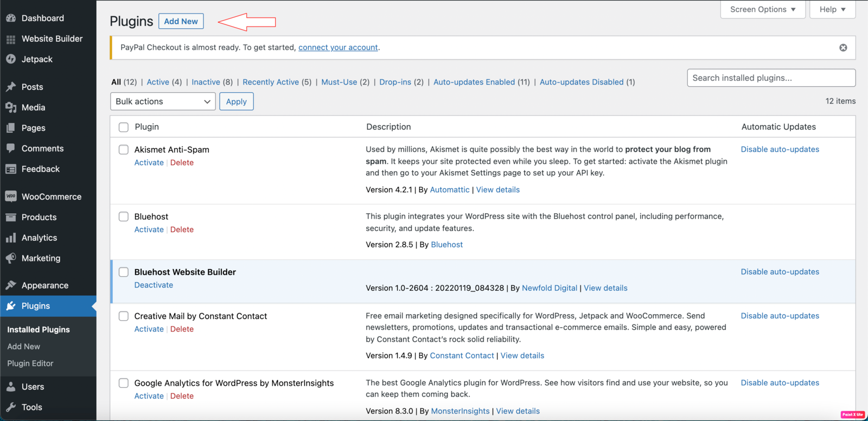The height and width of the screenshot is (421, 868).
Task: Open the Plugin Editor submenu item
Action: [30, 363]
